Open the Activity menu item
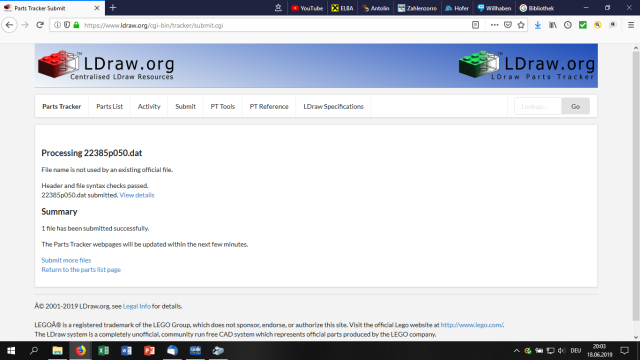The width and height of the screenshot is (640, 360). pyautogui.click(x=149, y=106)
